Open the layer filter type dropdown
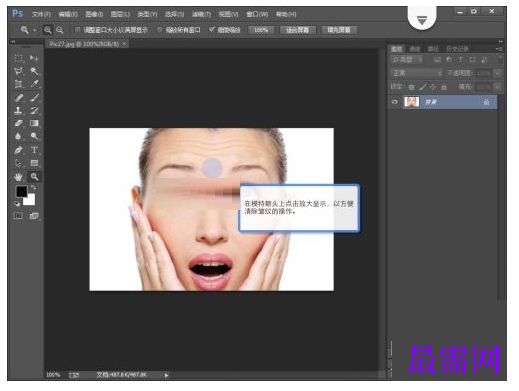519x391 pixels. click(407, 60)
